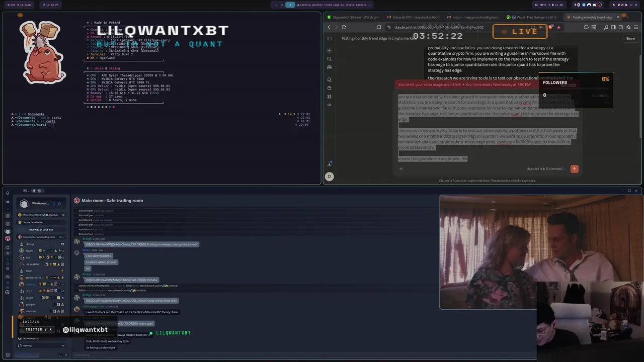Open compass icon in chat left rail

(8, 292)
